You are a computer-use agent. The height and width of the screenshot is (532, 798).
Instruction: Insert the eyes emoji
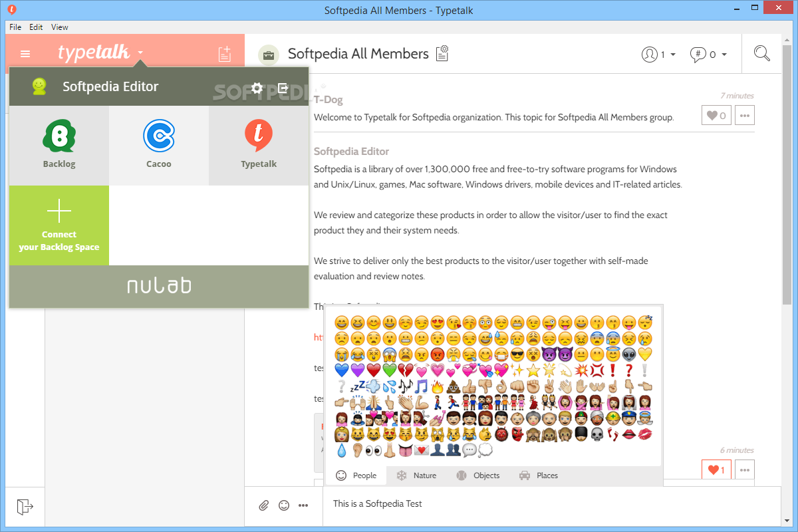(x=374, y=450)
